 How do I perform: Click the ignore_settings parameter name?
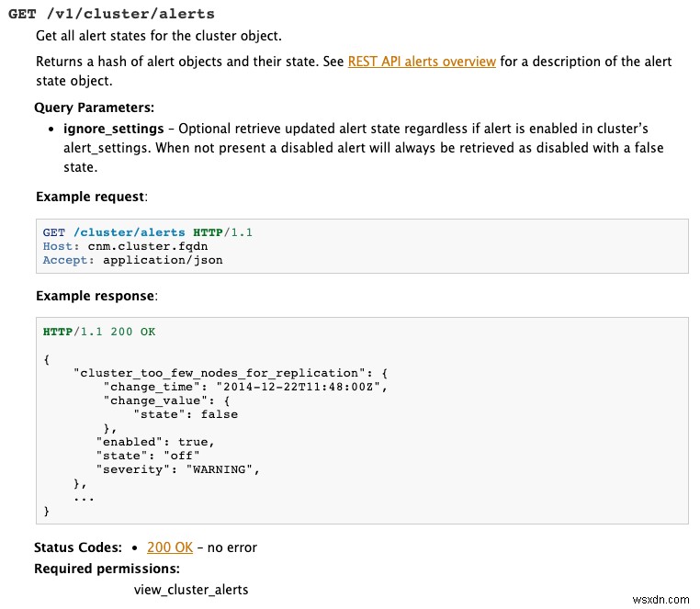click(113, 129)
